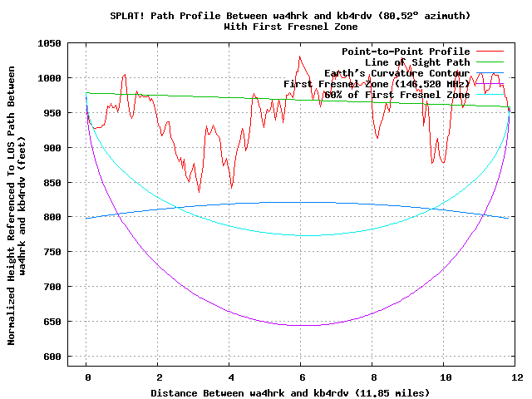The height and width of the screenshot is (399, 532).
Task: Click the x-axis tick label 0
Action: (88, 377)
